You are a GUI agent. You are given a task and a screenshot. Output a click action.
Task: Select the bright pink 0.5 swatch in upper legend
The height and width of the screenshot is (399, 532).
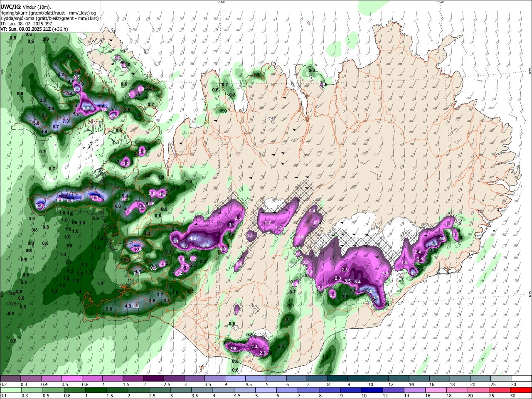(x=71, y=379)
